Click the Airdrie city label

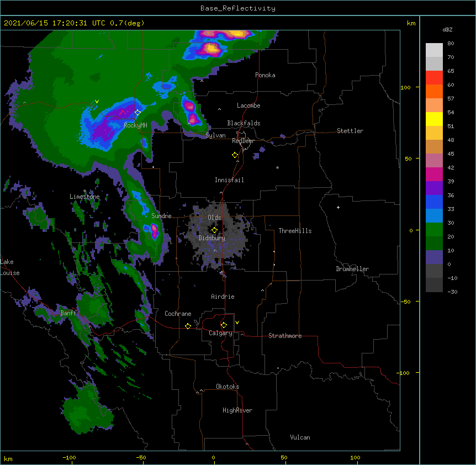(223, 297)
